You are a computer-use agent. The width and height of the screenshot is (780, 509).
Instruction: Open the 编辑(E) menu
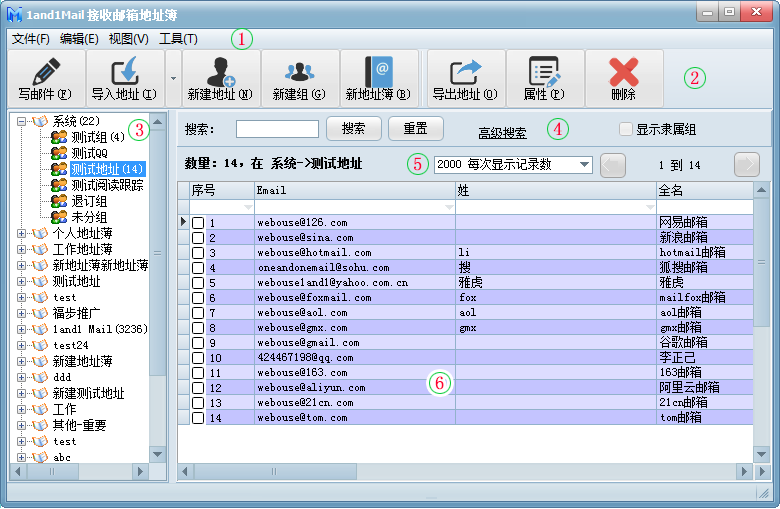click(x=79, y=38)
